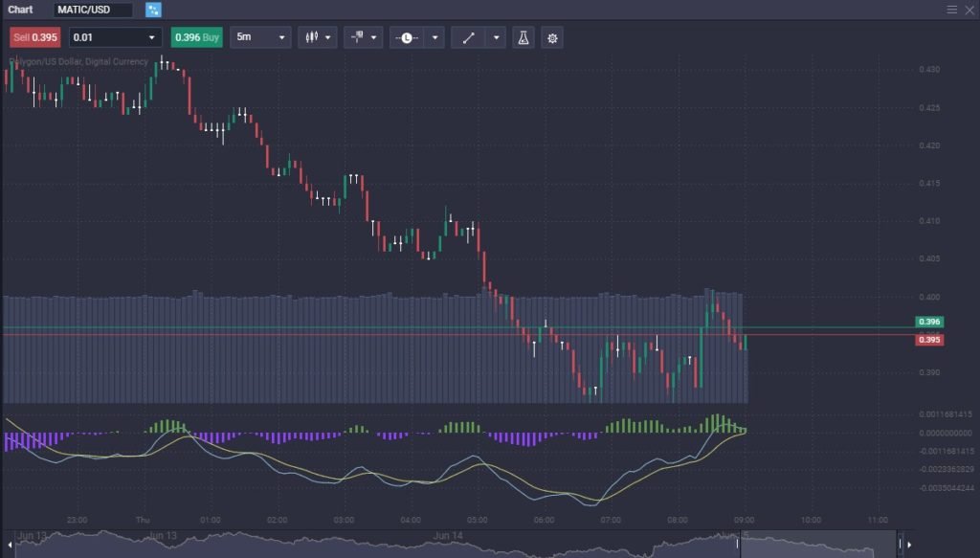
Task: Open the flask strategy tester icon
Action: [x=523, y=37]
